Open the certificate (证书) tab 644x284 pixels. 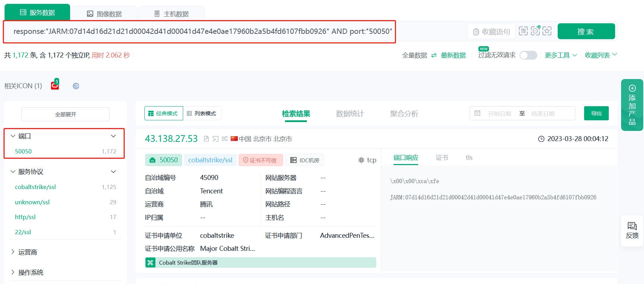442,158
